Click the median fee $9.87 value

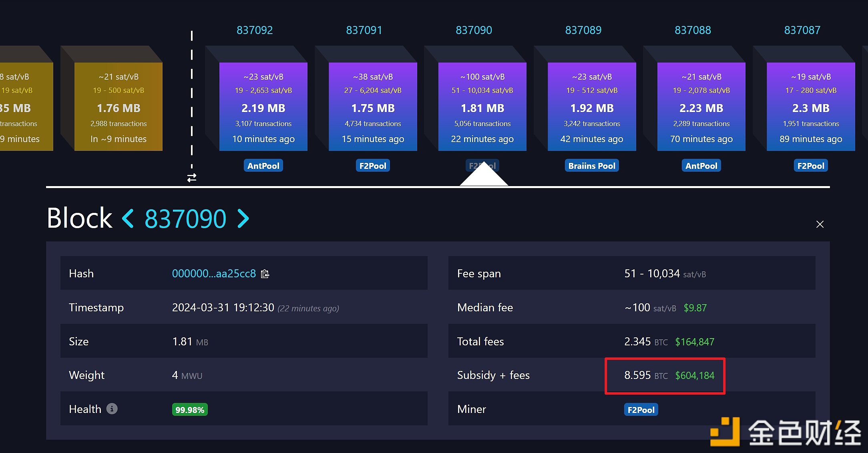click(695, 308)
